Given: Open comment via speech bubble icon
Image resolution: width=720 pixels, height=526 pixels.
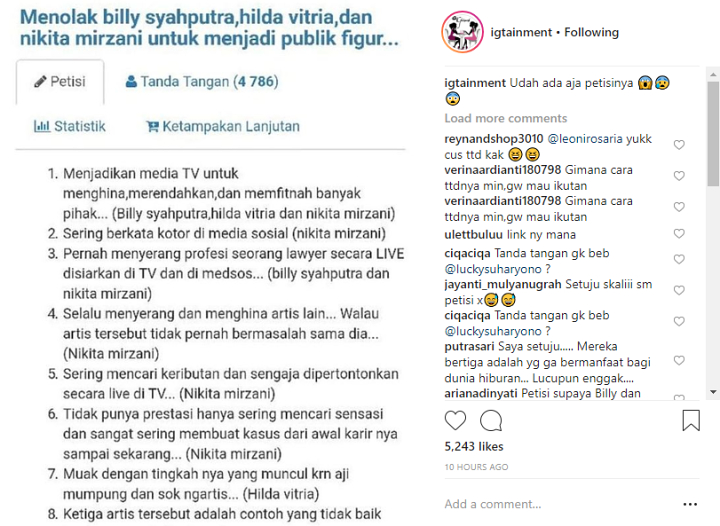Looking at the screenshot, I should tap(491, 420).
